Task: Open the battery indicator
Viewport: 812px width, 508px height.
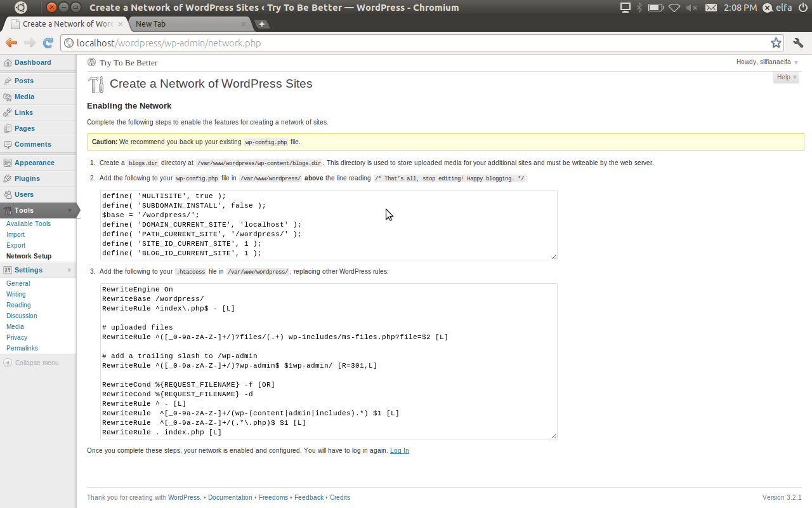Action: point(655,8)
